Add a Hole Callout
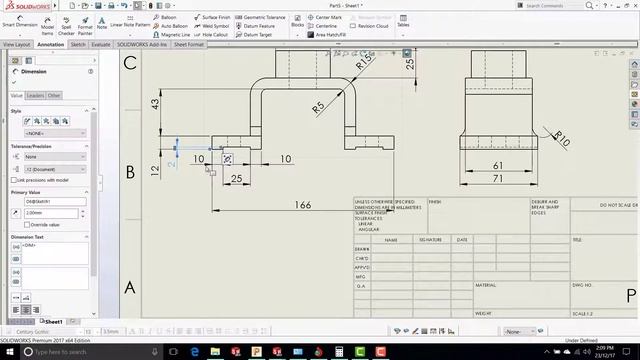 click(x=211, y=35)
